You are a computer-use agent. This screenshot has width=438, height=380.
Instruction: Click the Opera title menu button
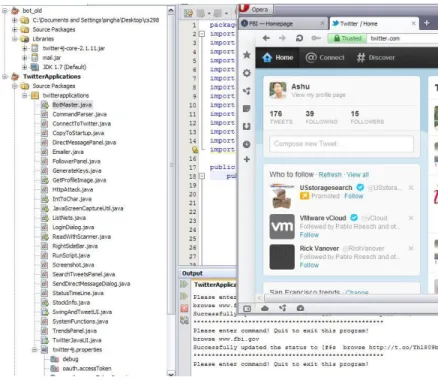coord(255,9)
